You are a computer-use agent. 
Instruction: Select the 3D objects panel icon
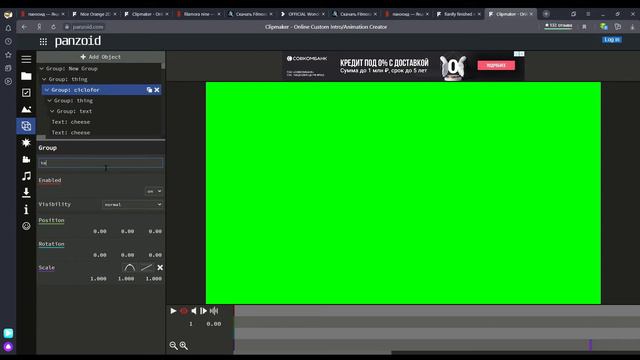point(26,126)
